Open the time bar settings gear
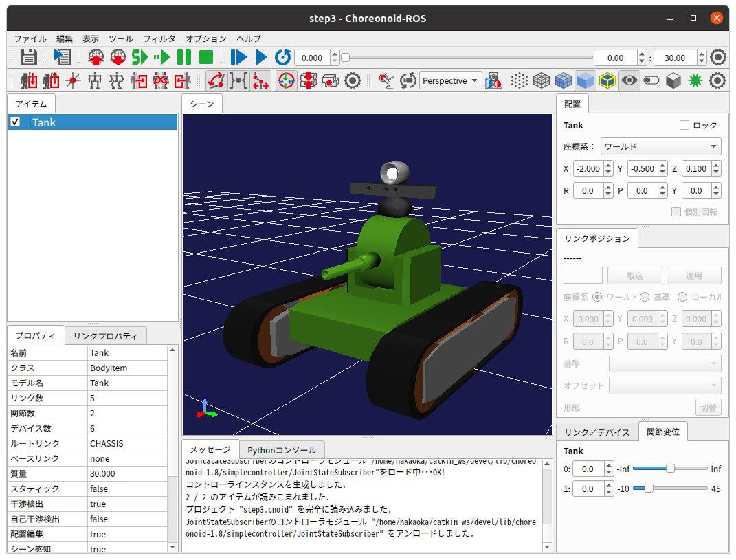This screenshot has height=560, width=736. click(718, 58)
